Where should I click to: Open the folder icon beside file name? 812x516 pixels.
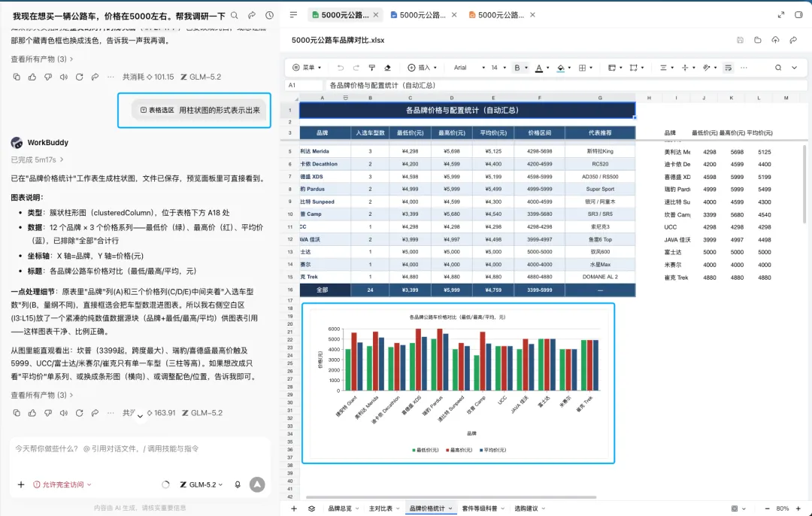click(758, 40)
